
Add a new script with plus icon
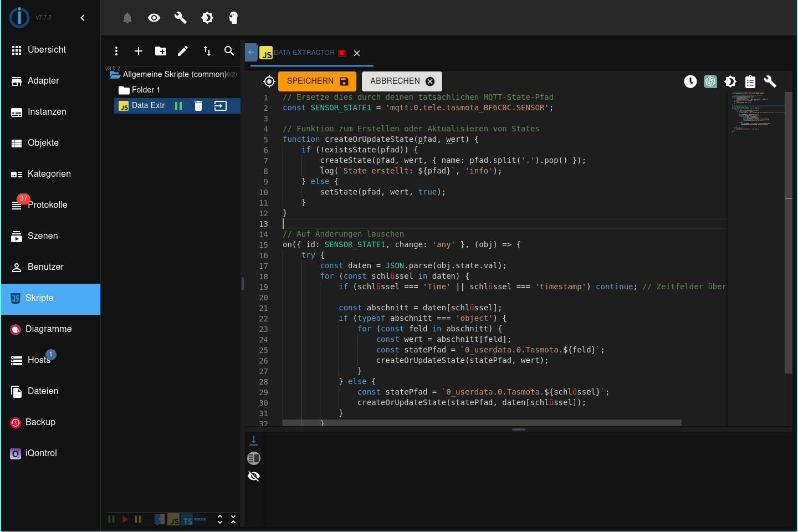click(139, 51)
